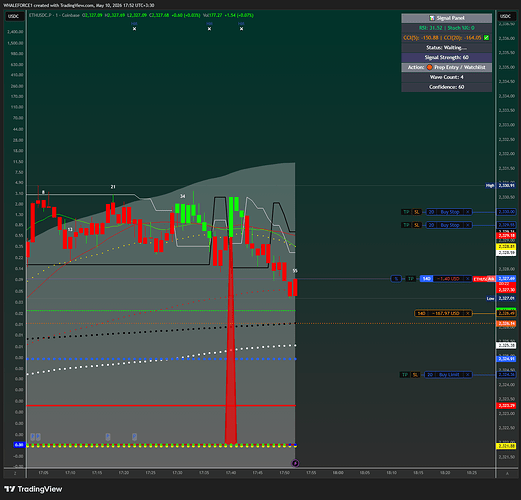Click the orange circle icon in the Action row

click(x=430, y=67)
